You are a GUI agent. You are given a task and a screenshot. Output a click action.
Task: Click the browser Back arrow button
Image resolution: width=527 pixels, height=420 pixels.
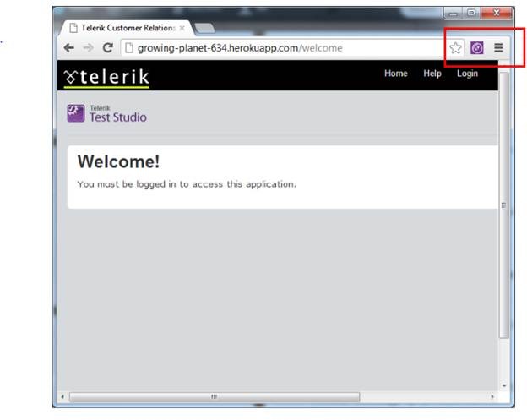[x=69, y=48]
